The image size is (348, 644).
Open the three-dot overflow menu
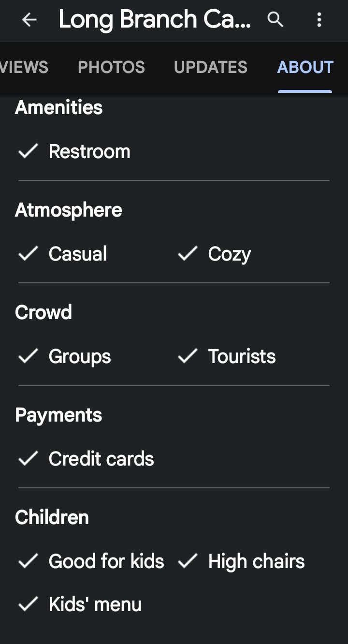(x=319, y=20)
